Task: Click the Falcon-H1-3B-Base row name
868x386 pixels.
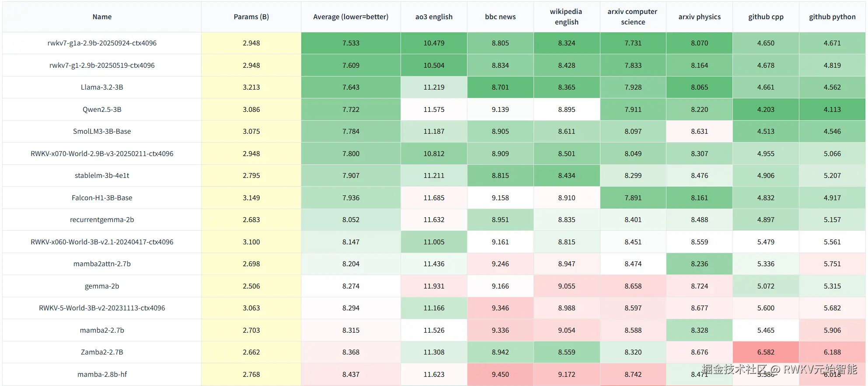Action: tap(102, 198)
